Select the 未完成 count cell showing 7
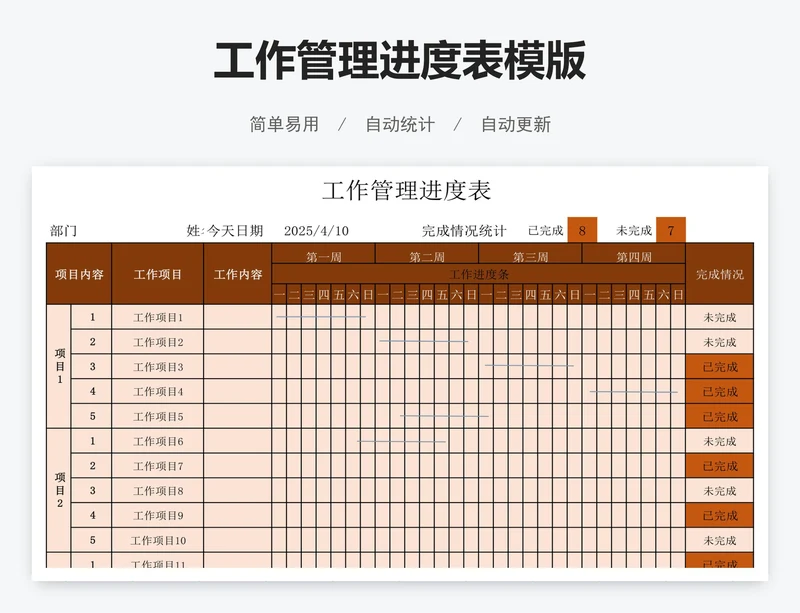The image size is (800, 613). coord(670,230)
